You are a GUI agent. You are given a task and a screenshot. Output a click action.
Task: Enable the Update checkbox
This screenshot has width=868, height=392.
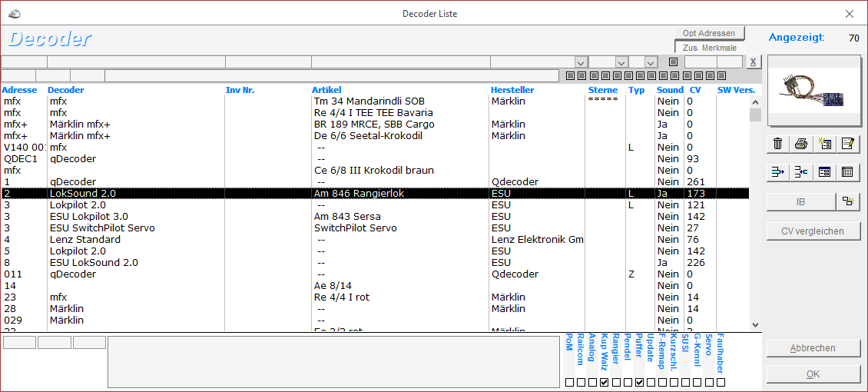click(x=651, y=382)
